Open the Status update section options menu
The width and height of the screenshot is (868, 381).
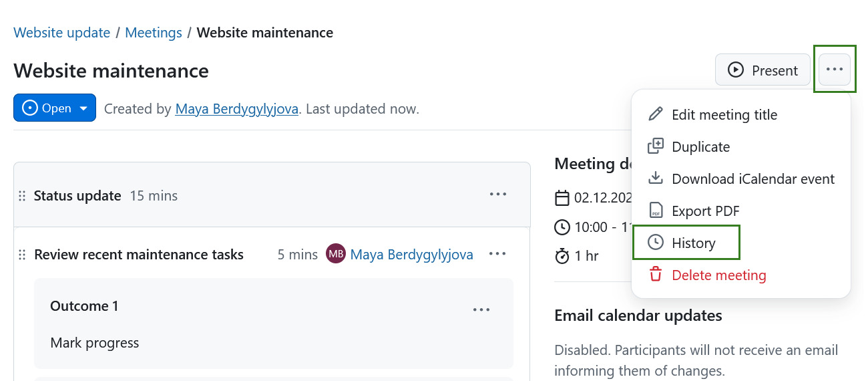click(x=498, y=195)
